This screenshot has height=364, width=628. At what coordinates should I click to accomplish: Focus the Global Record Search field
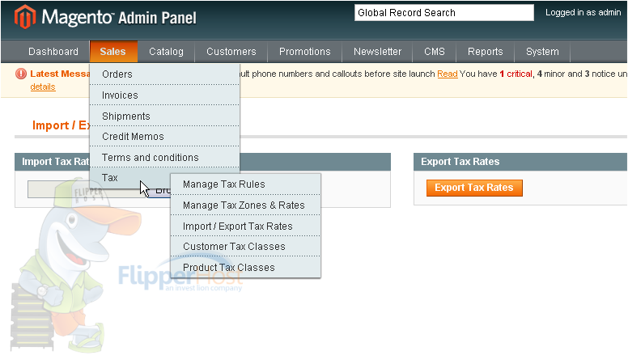point(443,13)
